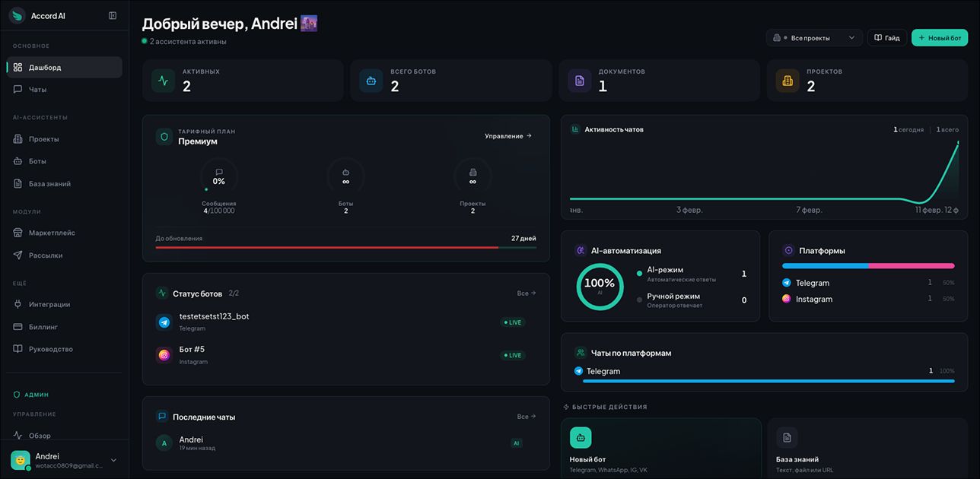Click the До обновления red progress bar
The image size is (980, 479).
(327, 247)
